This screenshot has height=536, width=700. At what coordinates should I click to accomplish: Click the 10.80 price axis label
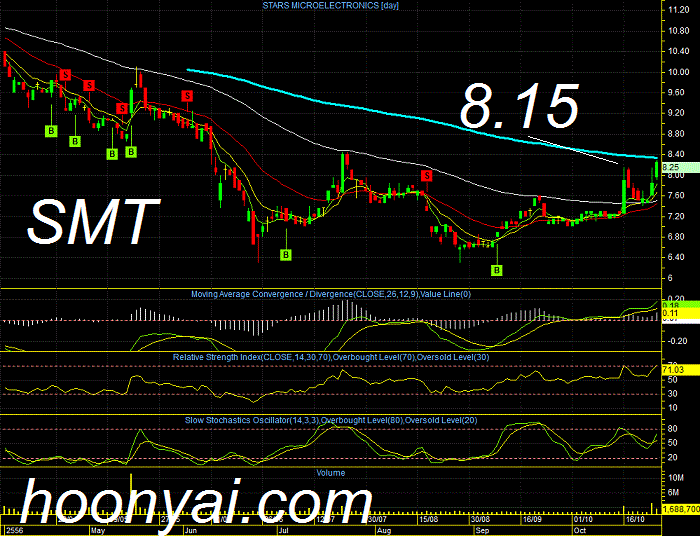678,31
